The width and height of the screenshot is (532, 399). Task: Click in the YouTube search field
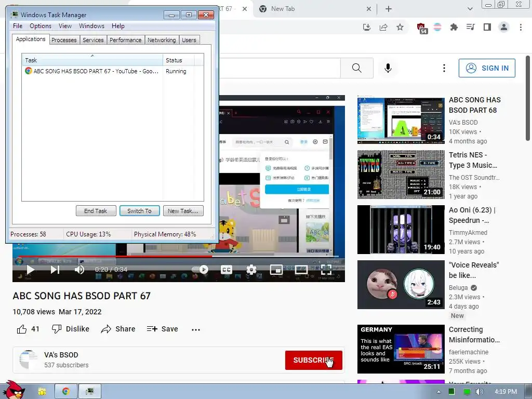pyautogui.click(x=280, y=68)
